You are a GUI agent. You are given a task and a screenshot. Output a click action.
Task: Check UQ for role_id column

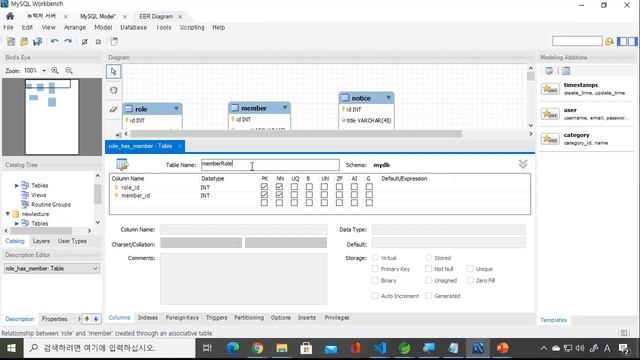pyautogui.click(x=294, y=187)
